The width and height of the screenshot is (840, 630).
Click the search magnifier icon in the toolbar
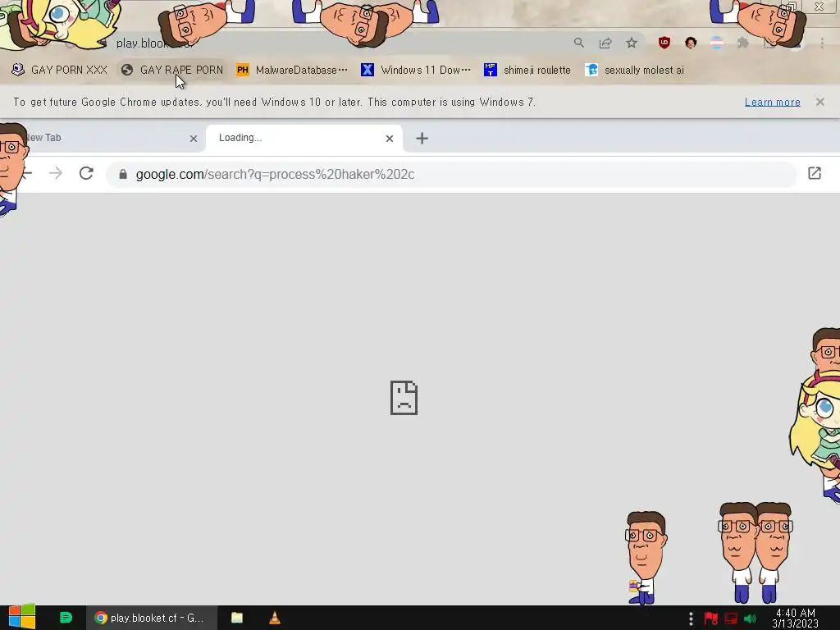(x=578, y=43)
